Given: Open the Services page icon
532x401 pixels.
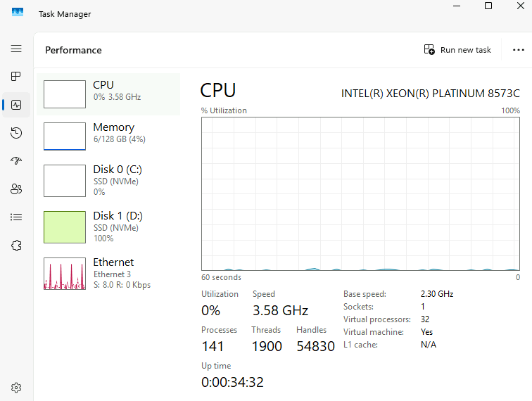Looking at the screenshot, I should pyautogui.click(x=16, y=245).
